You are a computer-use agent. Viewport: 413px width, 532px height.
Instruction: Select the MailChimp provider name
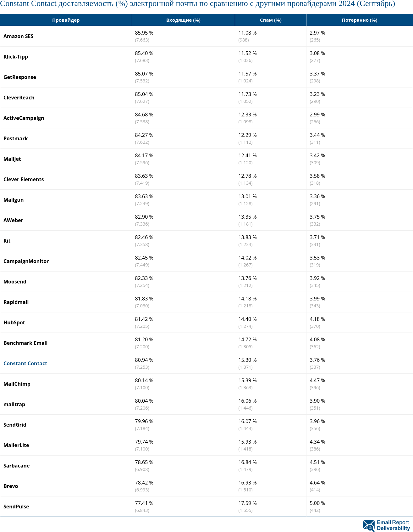[x=17, y=384]
